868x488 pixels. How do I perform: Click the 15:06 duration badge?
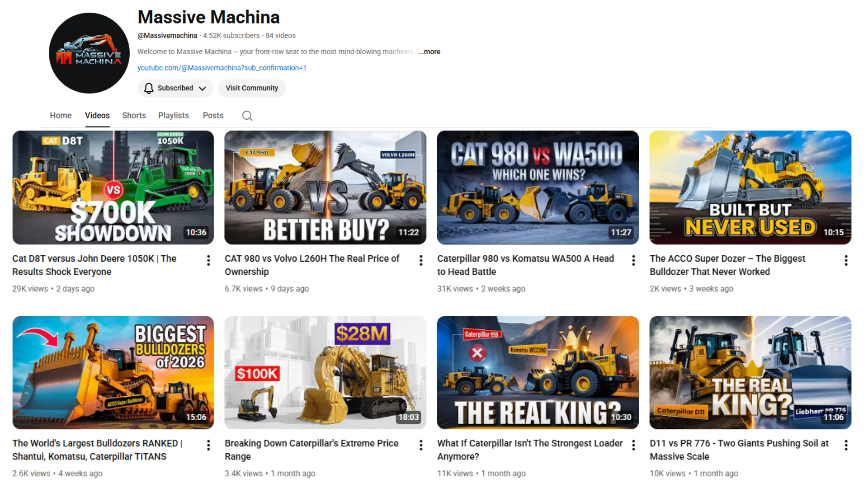196,417
